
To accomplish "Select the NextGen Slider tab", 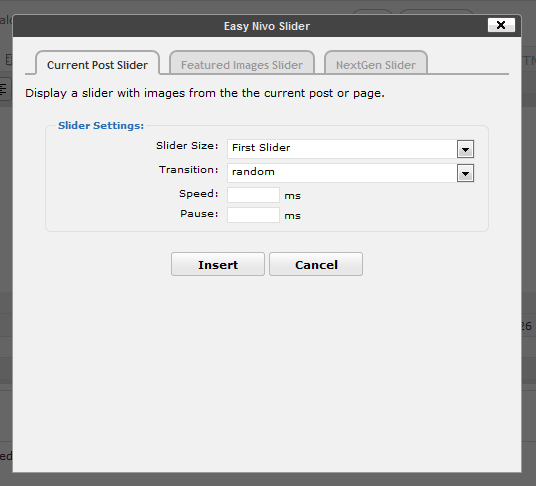I will pyautogui.click(x=376, y=64).
